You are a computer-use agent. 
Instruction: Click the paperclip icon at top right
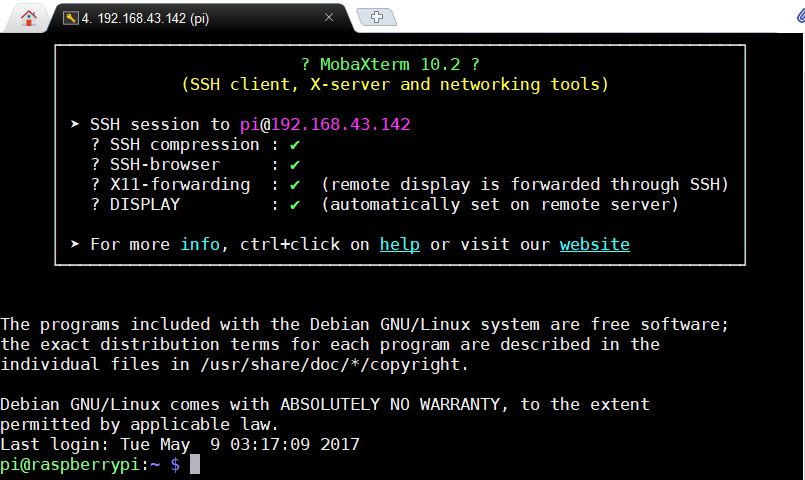[x=800, y=15]
